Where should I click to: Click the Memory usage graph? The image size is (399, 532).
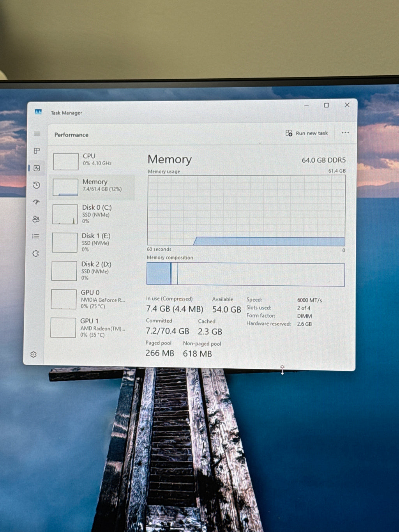click(246, 210)
